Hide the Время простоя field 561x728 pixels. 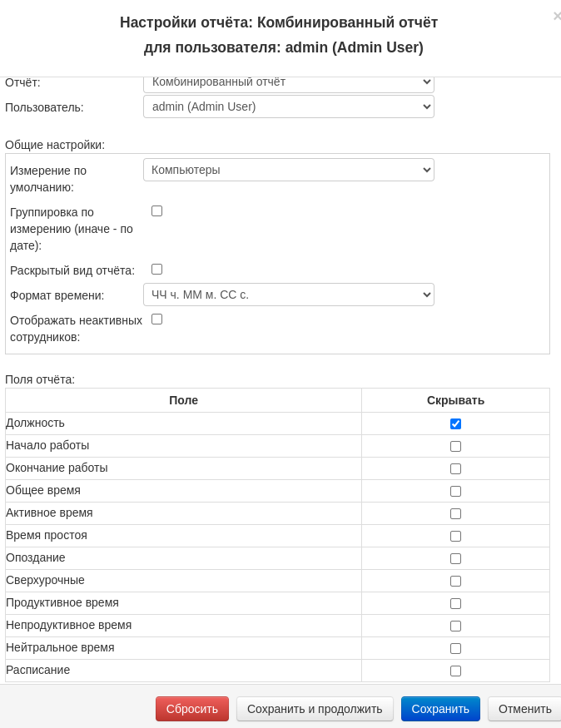click(455, 537)
